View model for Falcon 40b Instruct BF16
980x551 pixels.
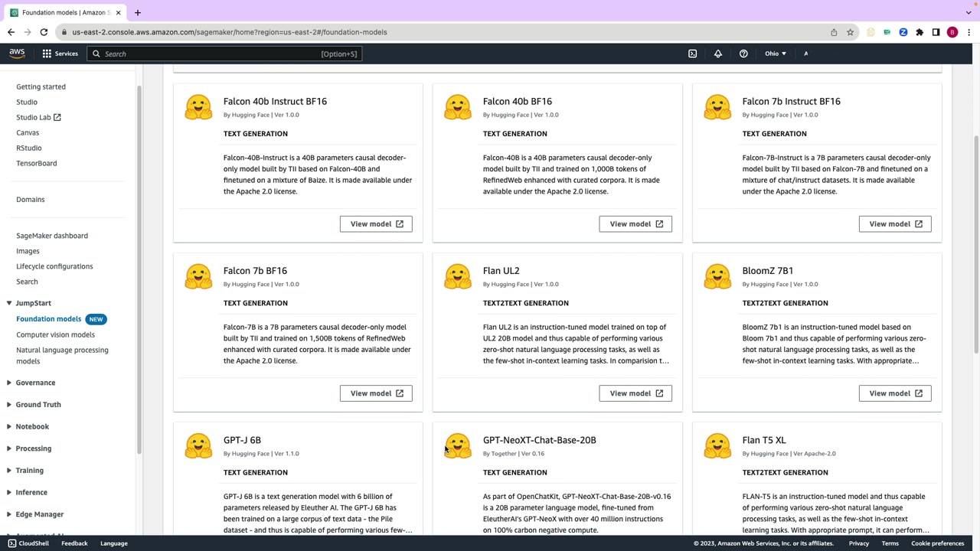pyautogui.click(x=376, y=223)
